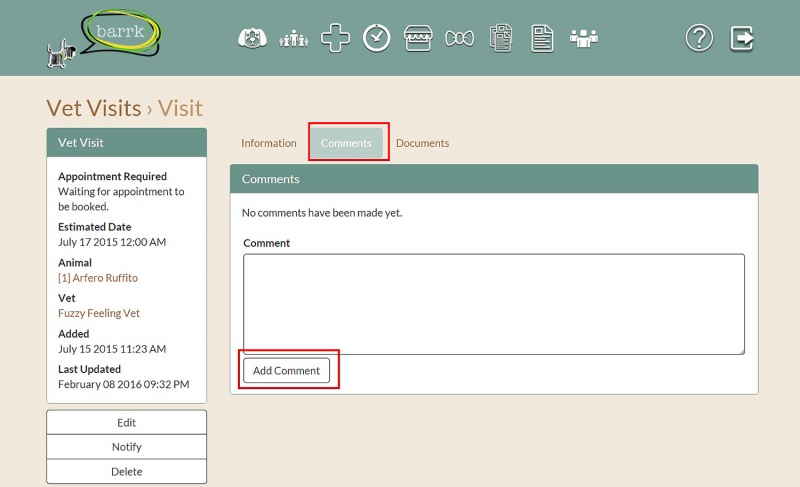This screenshot has width=800, height=487.
Task: Click the 'Appointment Required' status heading
Action: tap(112, 176)
